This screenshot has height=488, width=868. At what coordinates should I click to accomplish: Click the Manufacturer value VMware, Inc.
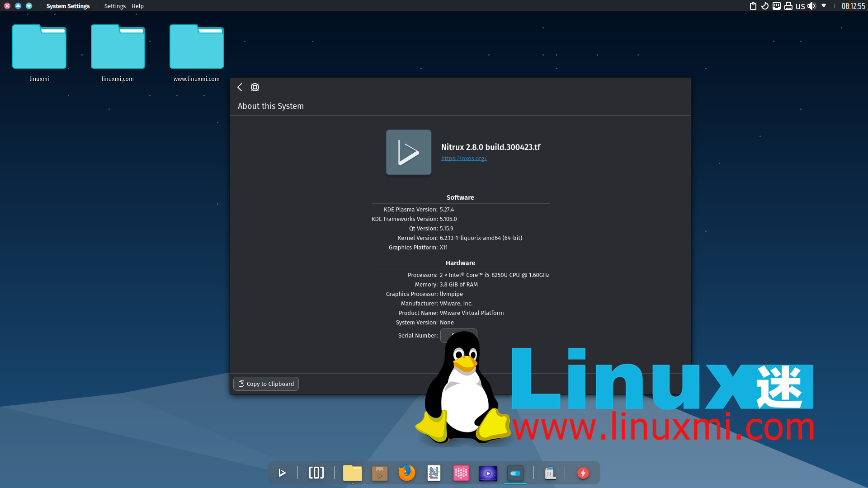(456, 304)
